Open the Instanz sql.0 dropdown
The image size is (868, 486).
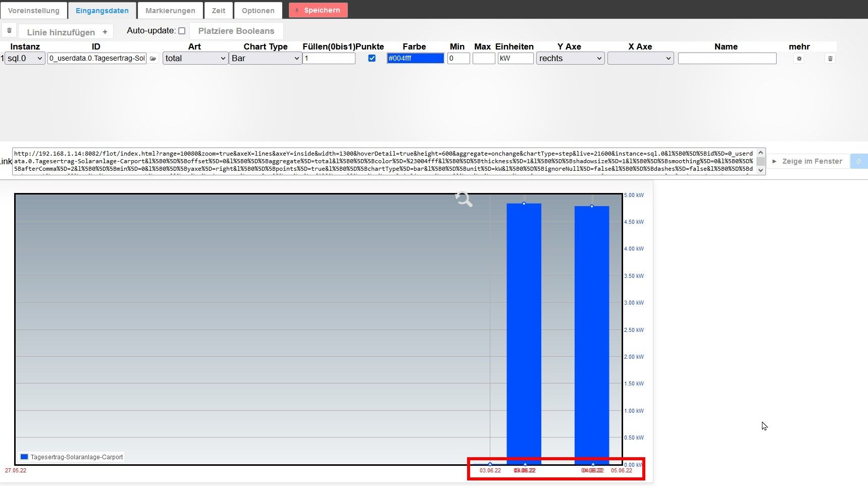[25, 58]
